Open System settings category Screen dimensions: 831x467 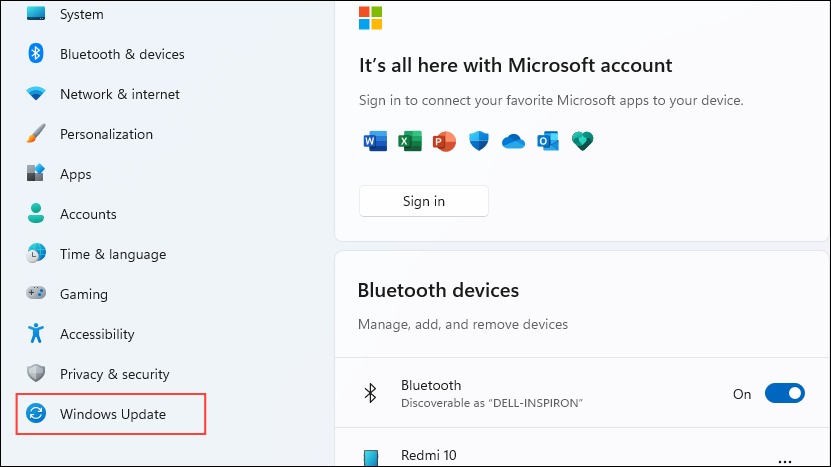81,14
